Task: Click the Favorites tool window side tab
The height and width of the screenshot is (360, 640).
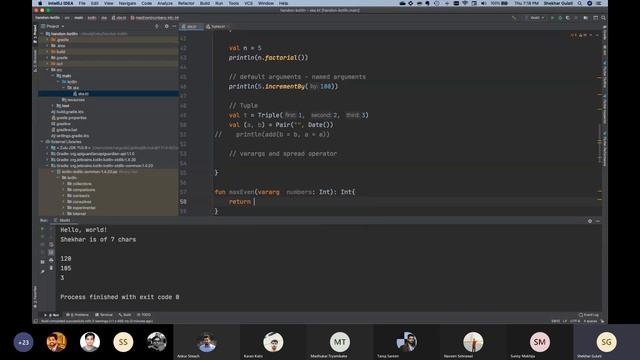Action: (x=35, y=297)
